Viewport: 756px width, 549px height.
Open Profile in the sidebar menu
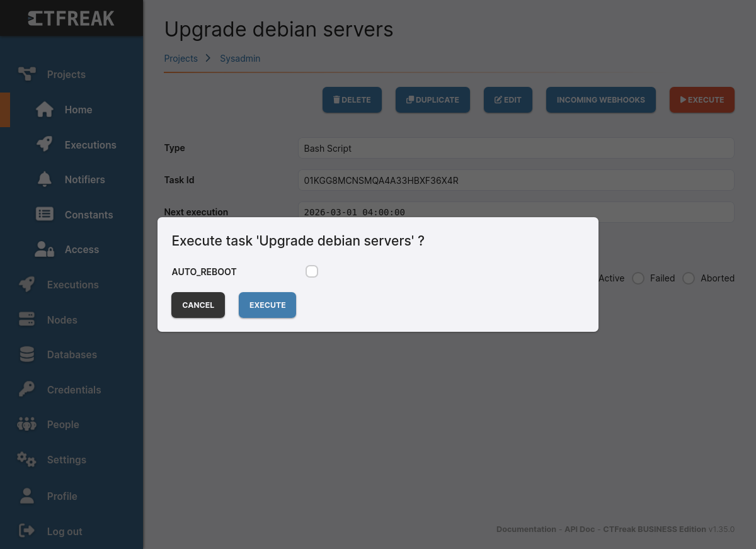click(x=62, y=496)
